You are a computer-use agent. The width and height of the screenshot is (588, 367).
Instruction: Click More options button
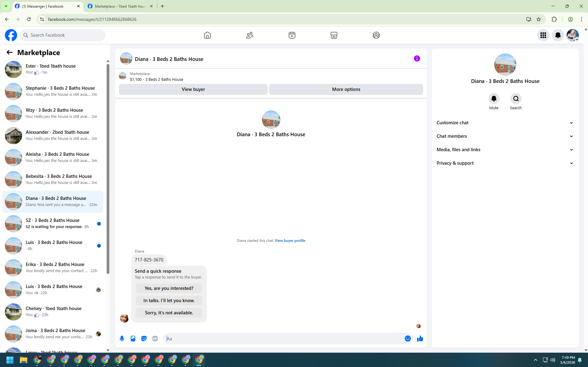(346, 89)
